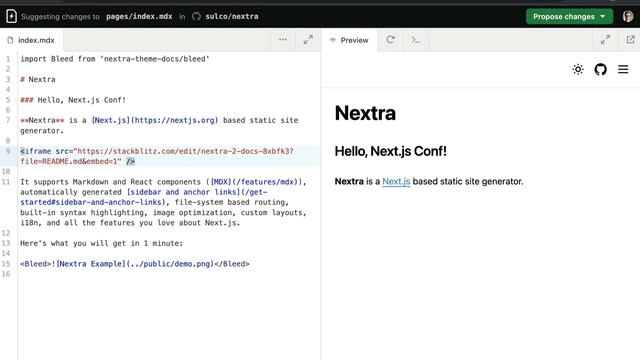Click the GitHub icon beside sulco/nextra
This screenshot has height=360, width=640.
coord(196,16)
